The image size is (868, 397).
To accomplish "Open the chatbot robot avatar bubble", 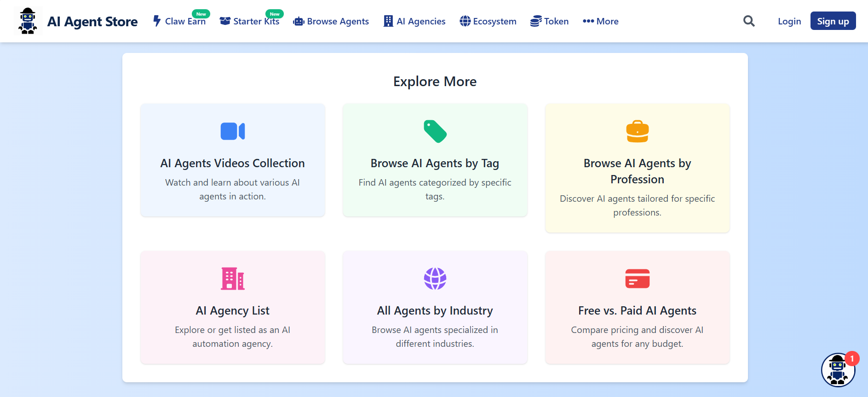I will point(838,370).
